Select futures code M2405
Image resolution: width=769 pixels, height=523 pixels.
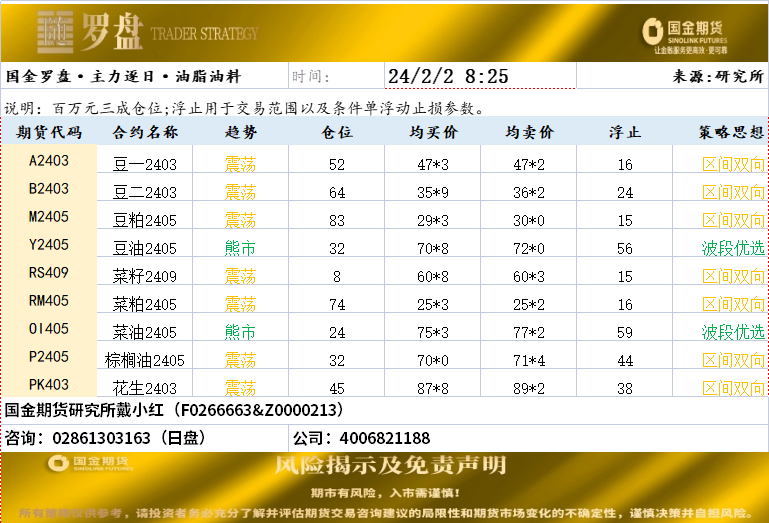point(49,216)
